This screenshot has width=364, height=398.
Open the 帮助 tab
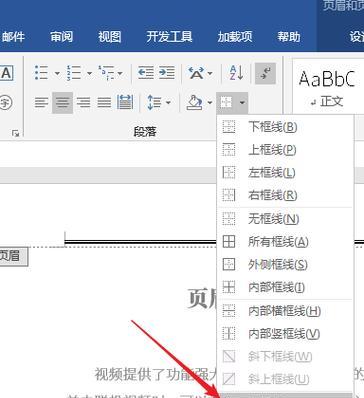pos(289,36)
